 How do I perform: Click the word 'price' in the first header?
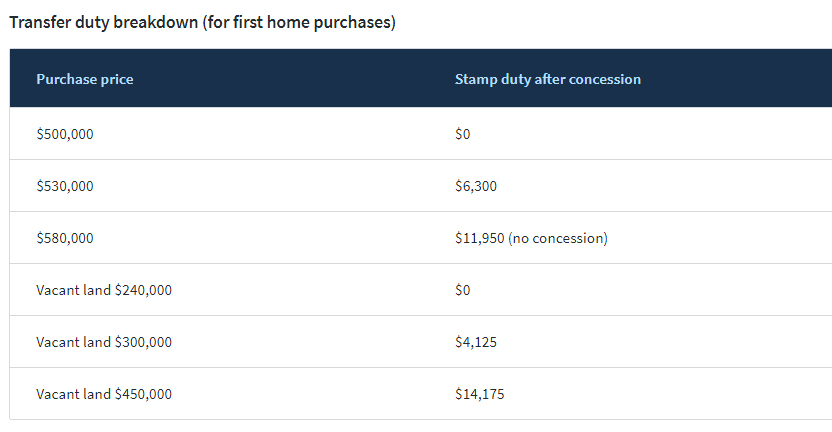(116, 79)
